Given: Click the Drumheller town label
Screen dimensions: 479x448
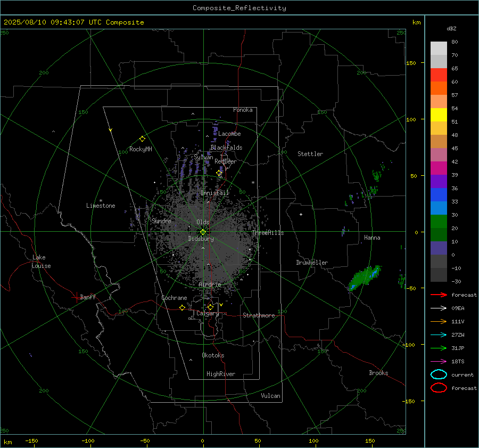Looking at the screenshot, I should pyautogui.click(x=312, y=263).
